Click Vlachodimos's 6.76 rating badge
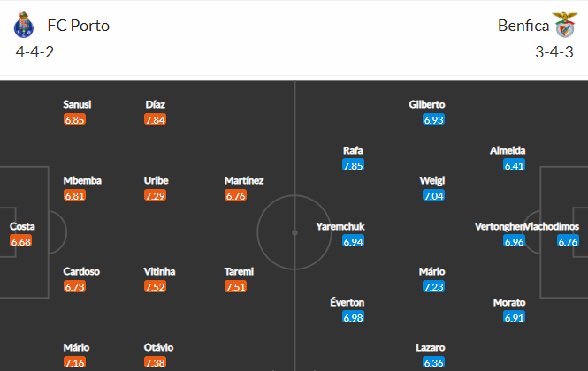 coord(568,241)
